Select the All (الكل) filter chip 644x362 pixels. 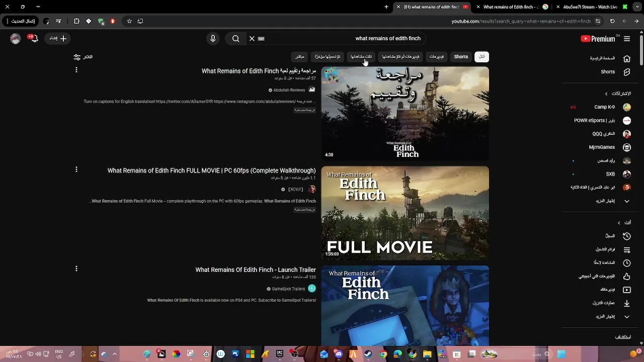481,57
